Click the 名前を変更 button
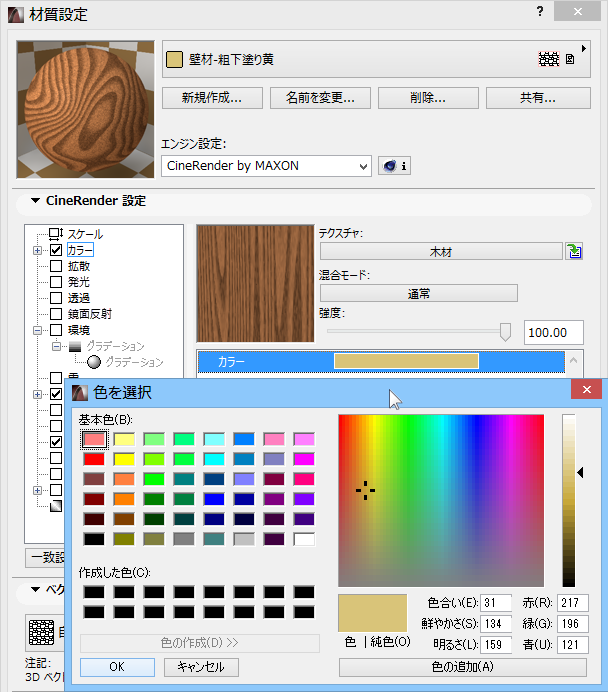The image size is (608, 692). [x=320, y=98]
